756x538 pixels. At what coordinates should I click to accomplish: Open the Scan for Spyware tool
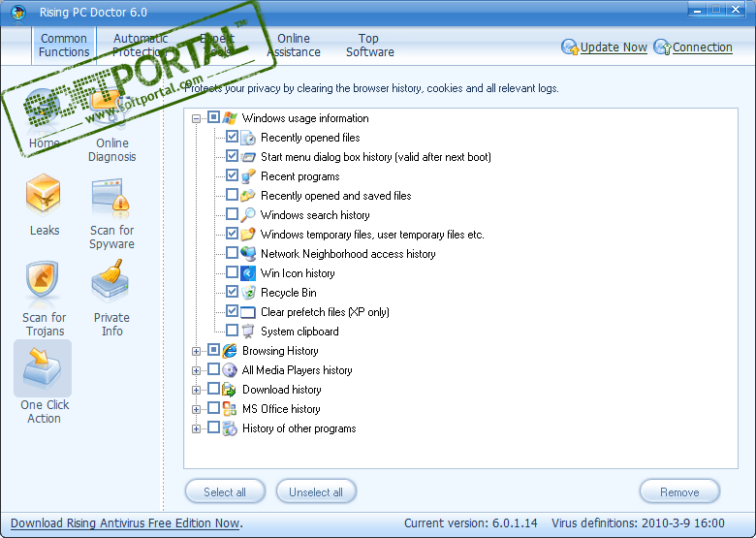point(110,198)
